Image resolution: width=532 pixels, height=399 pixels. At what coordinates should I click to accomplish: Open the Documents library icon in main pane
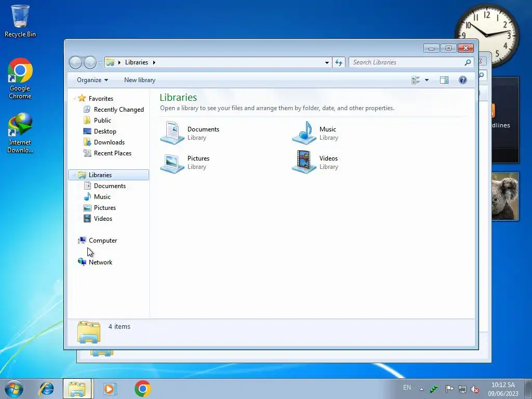coord(172,133)
